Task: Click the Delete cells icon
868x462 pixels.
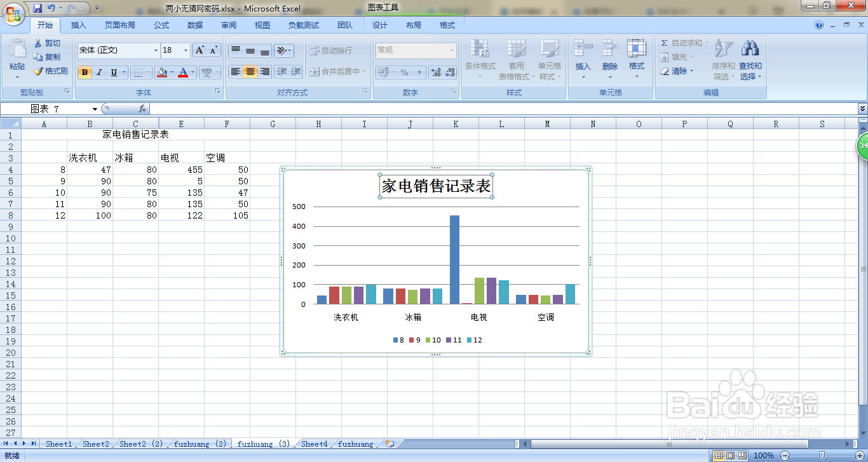Action: pos(610,50)
